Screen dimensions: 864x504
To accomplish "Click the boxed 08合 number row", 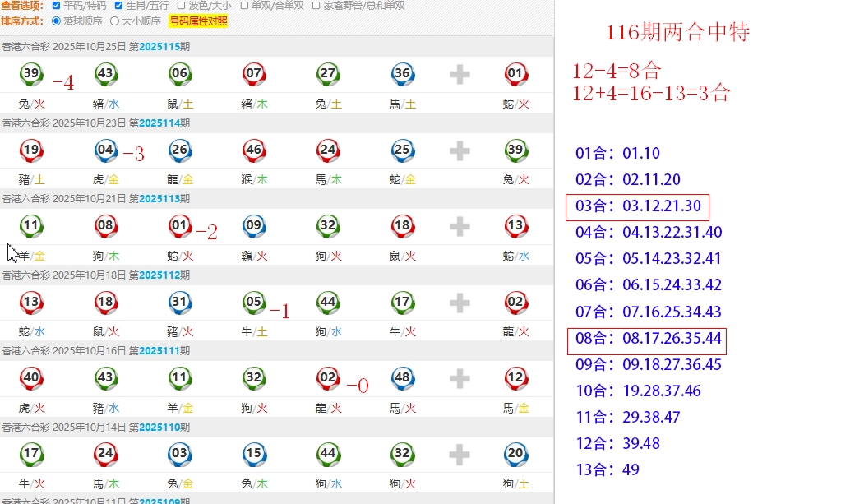I will coord(647,339).
